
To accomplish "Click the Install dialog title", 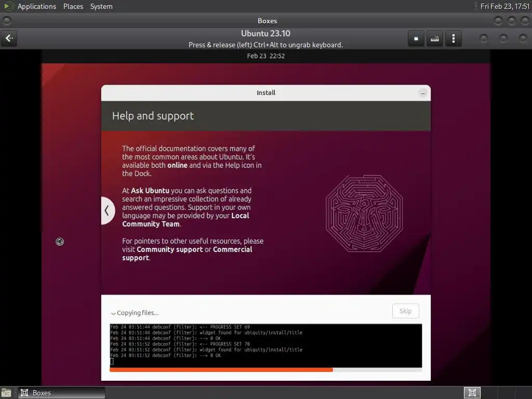I will tap(266, 92).
